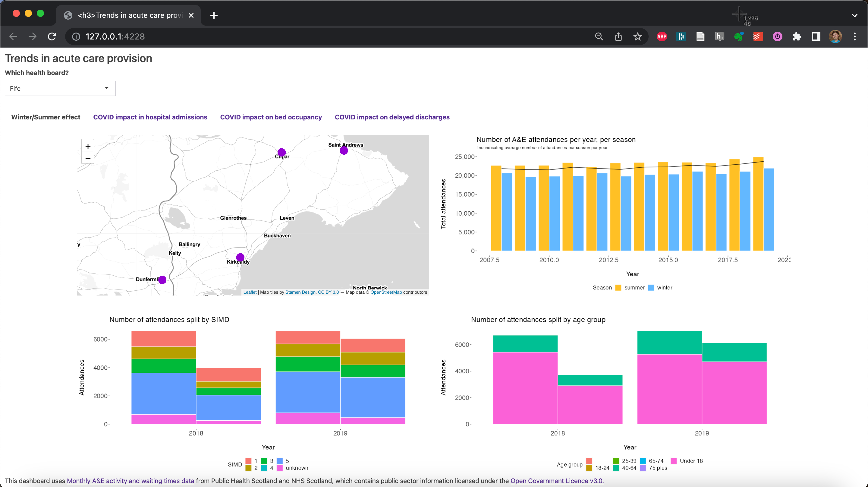Screen dimensions: 868x487
Task: Switch to COVID impact in hospital admissions tab
Action: 150,117
